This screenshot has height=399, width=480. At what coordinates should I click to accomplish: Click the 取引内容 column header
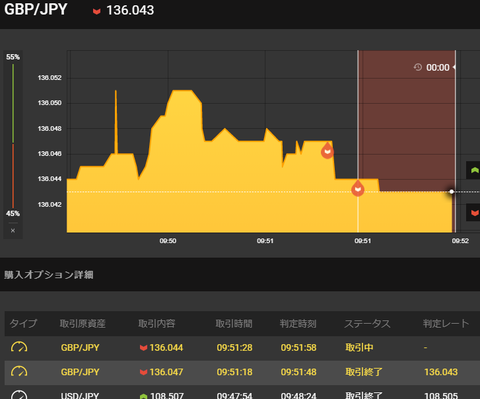(157, 323)
